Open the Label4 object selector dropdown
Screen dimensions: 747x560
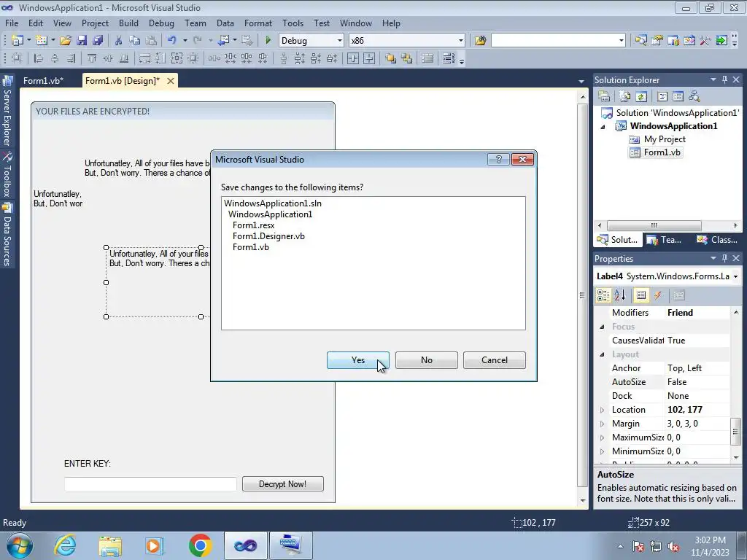tap(735, 276)
